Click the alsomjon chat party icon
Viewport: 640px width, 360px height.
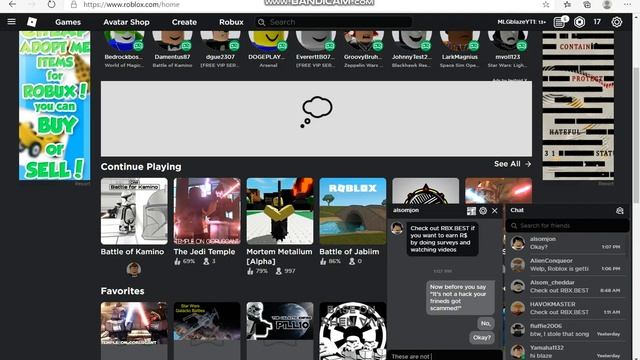click(471, 211)
